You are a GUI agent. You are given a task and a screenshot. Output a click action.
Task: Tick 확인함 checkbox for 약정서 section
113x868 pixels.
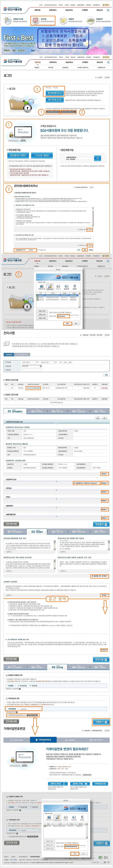[107, 501]
